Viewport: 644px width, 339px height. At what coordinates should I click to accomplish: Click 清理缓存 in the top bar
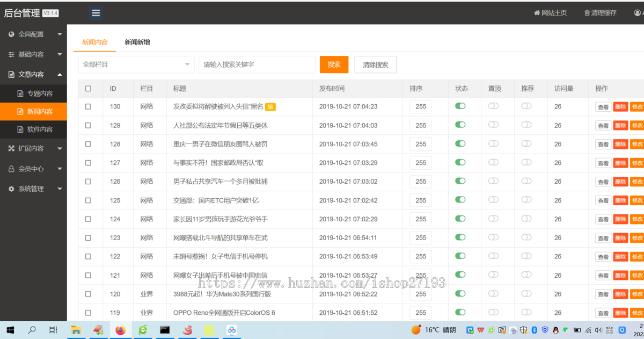point(600,13)
